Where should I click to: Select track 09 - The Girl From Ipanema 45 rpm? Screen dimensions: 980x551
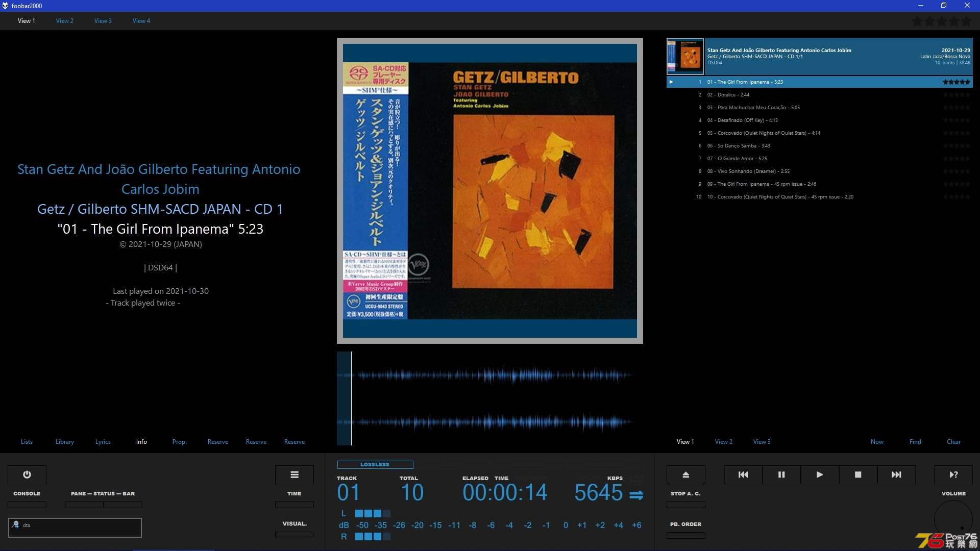tap(820, 184)
